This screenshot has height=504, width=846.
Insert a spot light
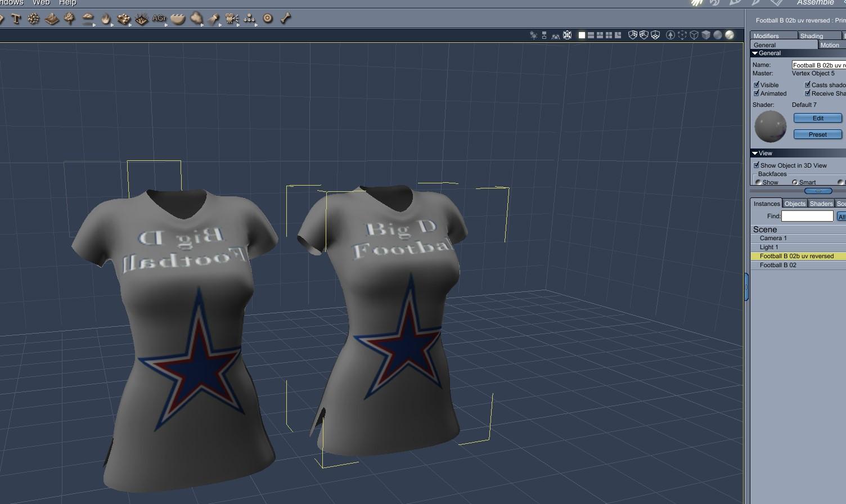point(214,19)
